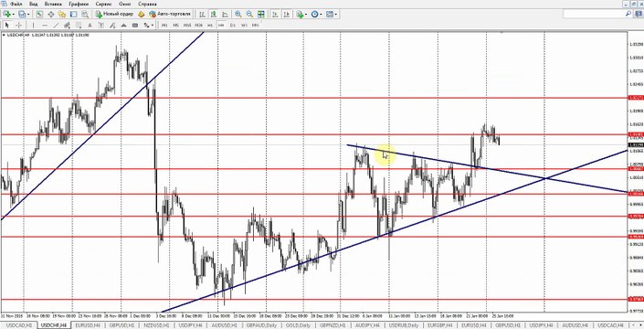Select the Fibonacci retracement tool
The width and height of the screenshot is (644, 329).
(79, 25)
